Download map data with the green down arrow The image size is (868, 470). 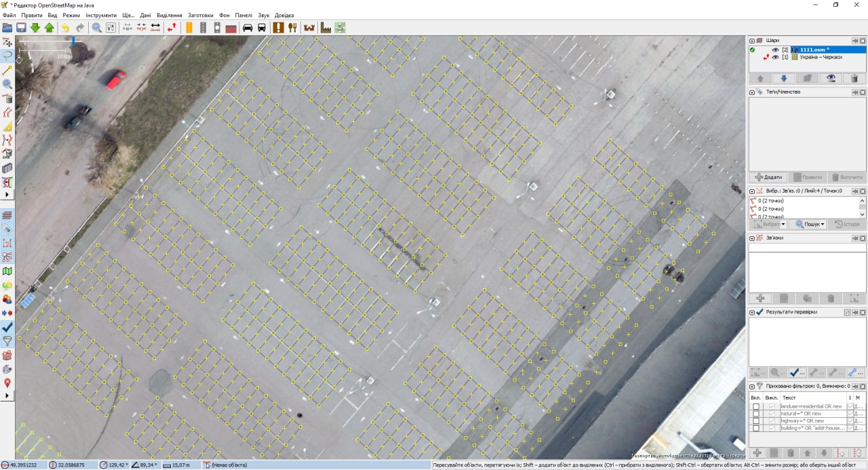coord(35,28)
